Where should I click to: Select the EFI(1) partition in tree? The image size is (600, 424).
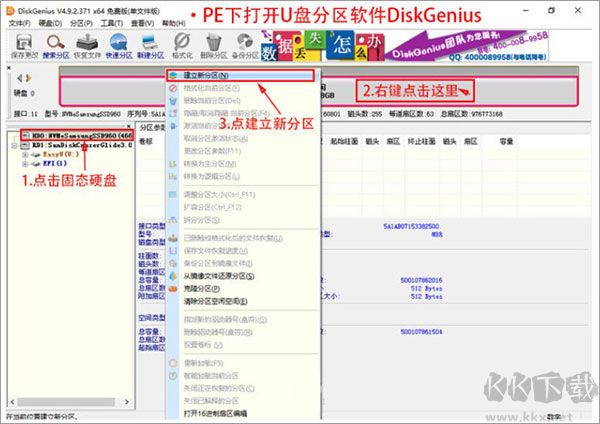(55, 163)
